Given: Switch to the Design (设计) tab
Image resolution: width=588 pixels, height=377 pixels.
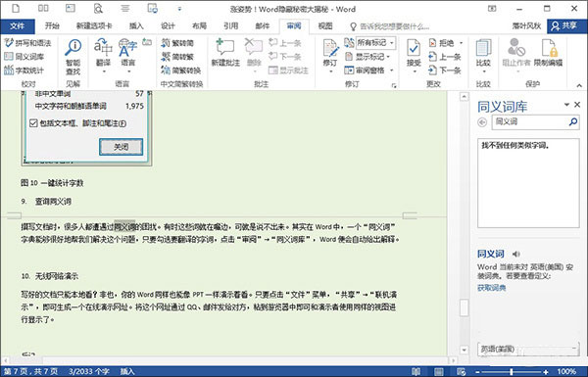Looking at the screenshot, I should pyautogui.click(x=168, y=25).
